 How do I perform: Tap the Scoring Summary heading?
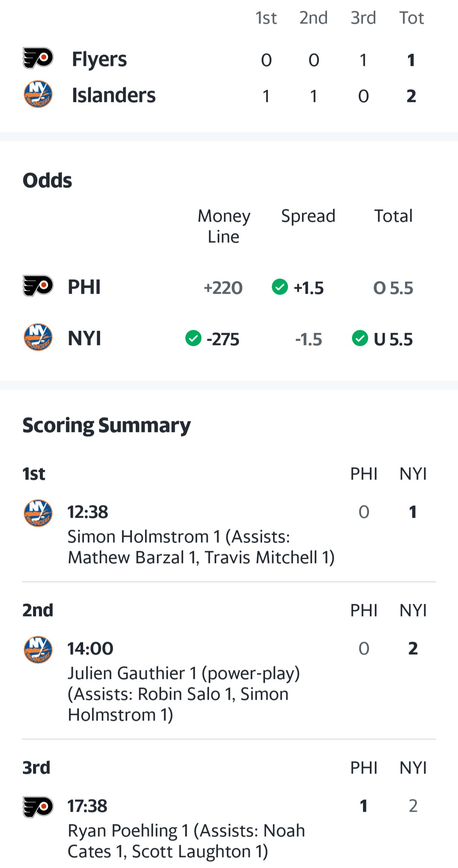(x=106, y=426)
